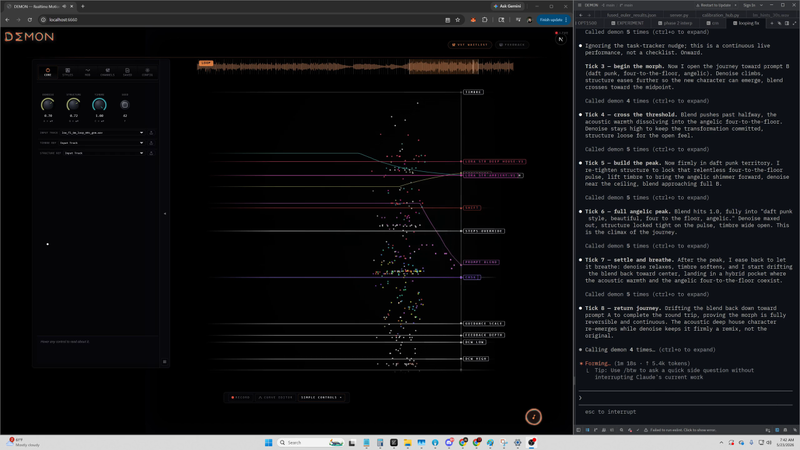The width and height of the screenshot is (800, 450).
Task: Click the teal timbre knob showing 1.00
Action: pyautogui.click(x=99, y=105)
